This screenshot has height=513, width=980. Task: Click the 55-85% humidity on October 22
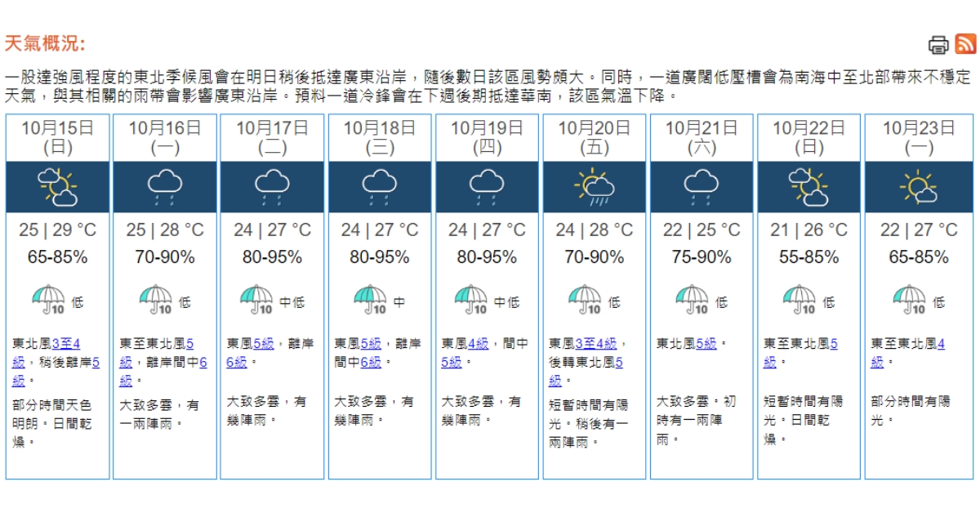(808, 257)
